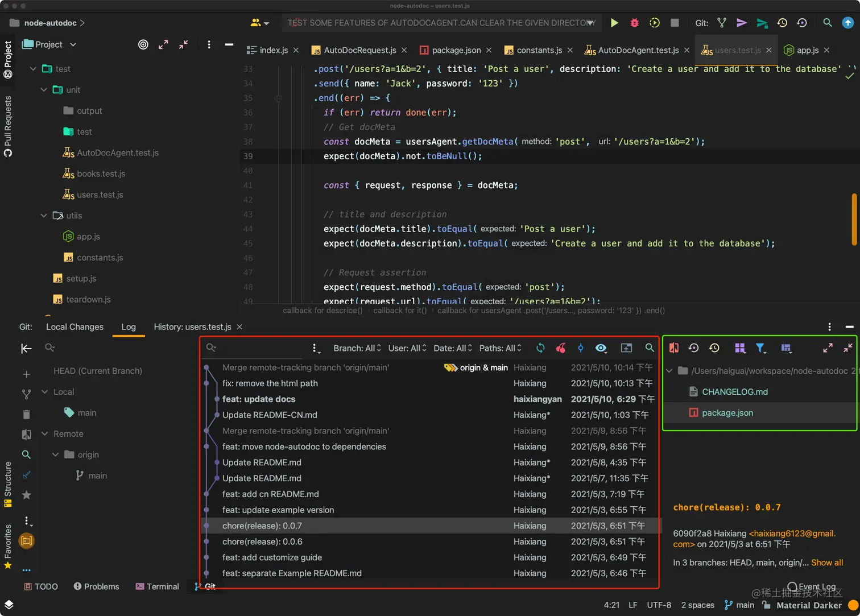Start debugging with the bug icon

(x=634, y=23)
